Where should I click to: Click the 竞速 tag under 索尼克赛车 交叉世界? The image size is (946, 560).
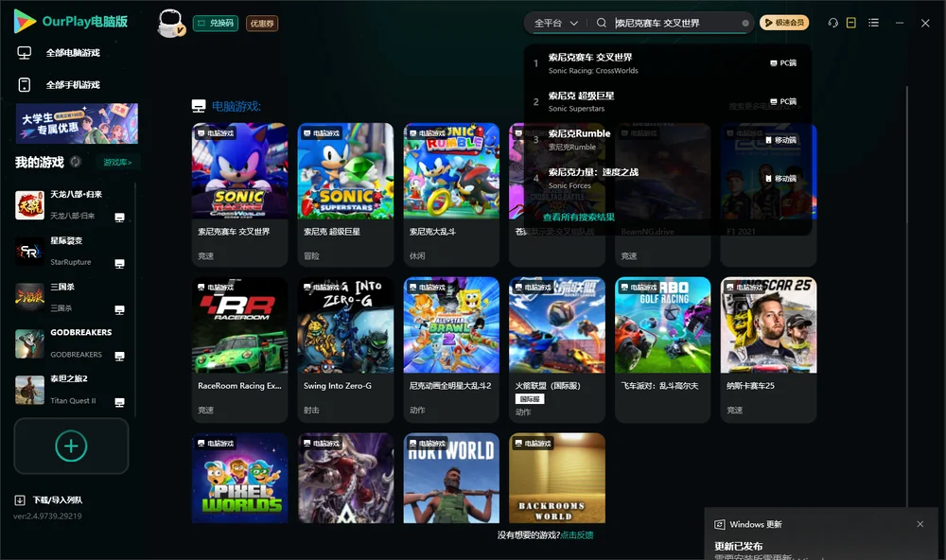[x=205, y=255]
